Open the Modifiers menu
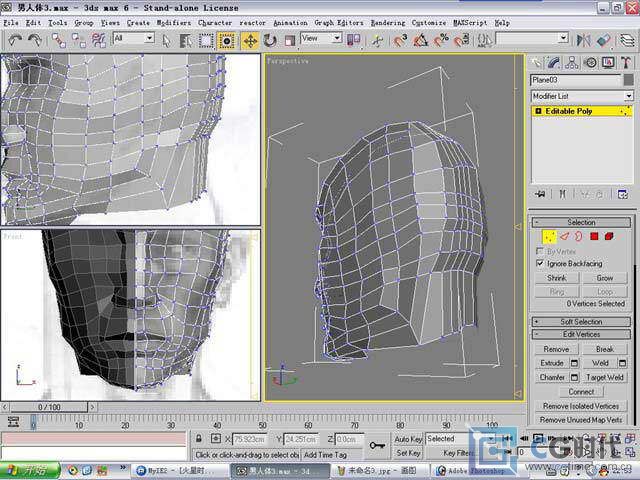 click(x=173, y=23)
